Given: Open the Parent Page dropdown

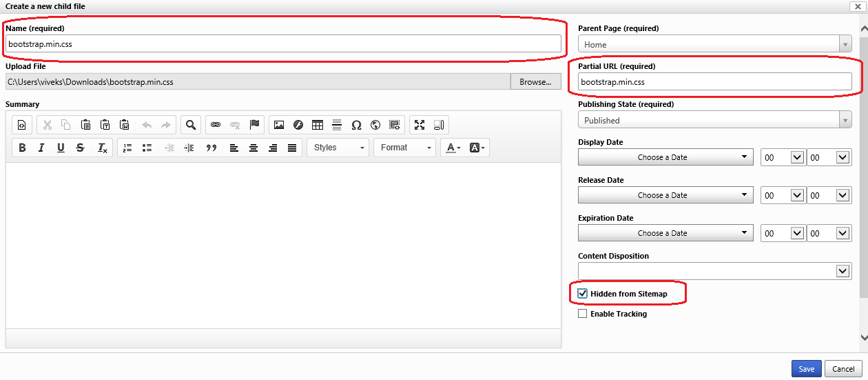Looking at the screenshot, I should [x=714, y=45].
